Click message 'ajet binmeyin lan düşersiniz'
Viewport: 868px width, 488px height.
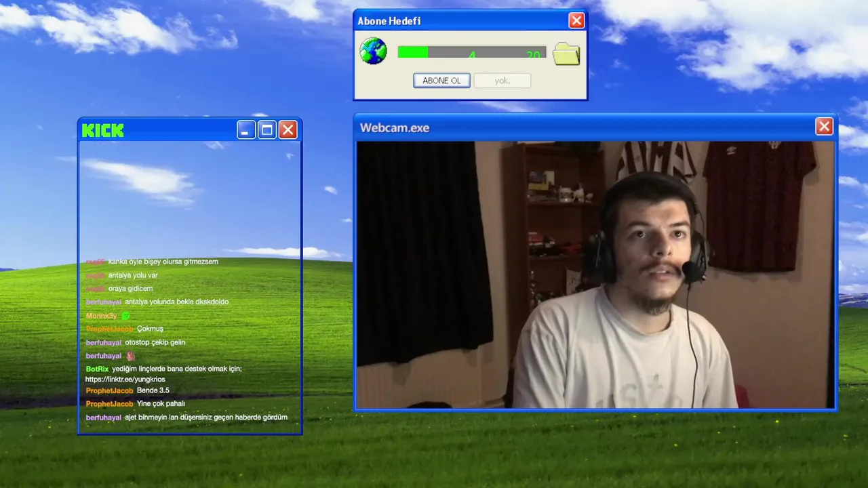click(x=206, y=418)
